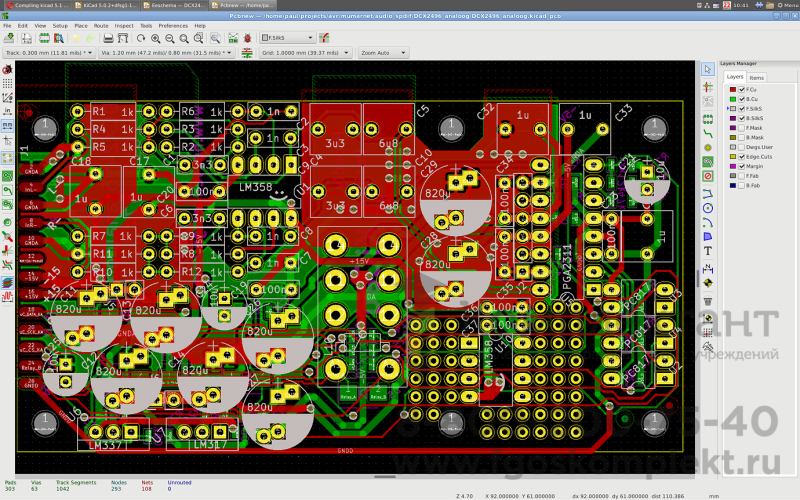Click the Save board icon
The image size is (800, 500).
pyautogui.click(x=9, y=38)
